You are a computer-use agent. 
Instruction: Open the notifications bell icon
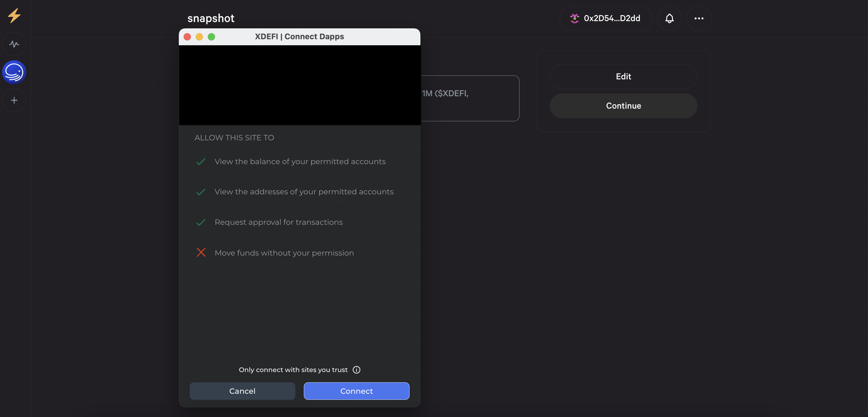669,18
